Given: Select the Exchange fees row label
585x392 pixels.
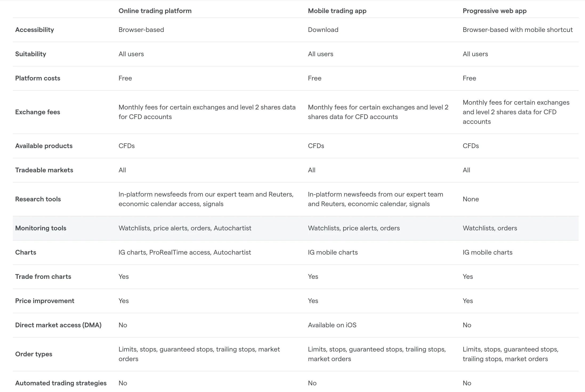Looking at the screenshot, I should [38, 112].
